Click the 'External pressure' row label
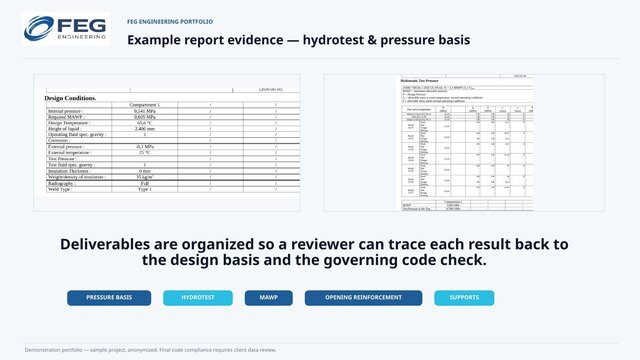The width and height of the screenshot is (640, 360). [x=66, y=147]
